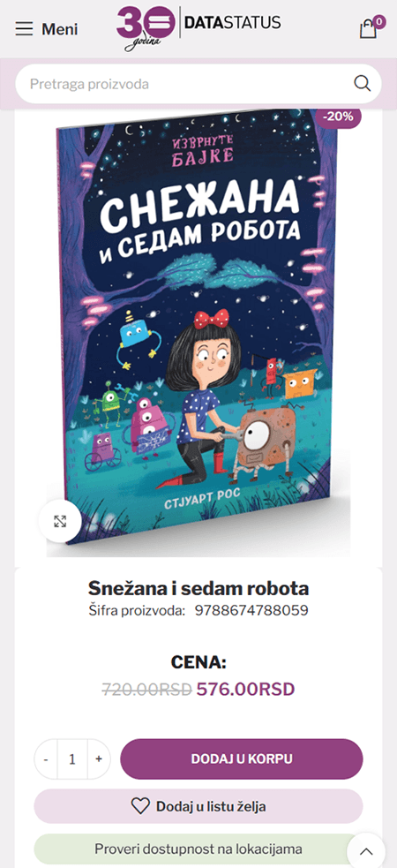Select the quantity number field
The width and height of the screenshot is (397, 868).
pos(72,759)
